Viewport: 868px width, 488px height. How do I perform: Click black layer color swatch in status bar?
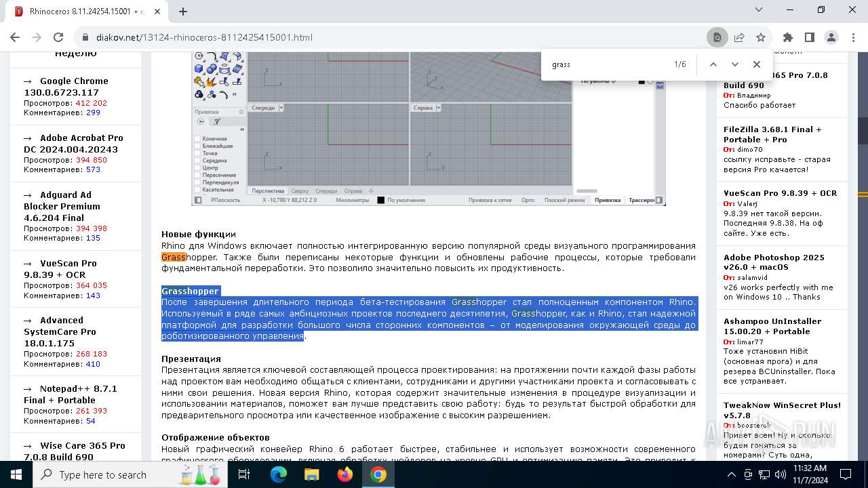[381, 200]
